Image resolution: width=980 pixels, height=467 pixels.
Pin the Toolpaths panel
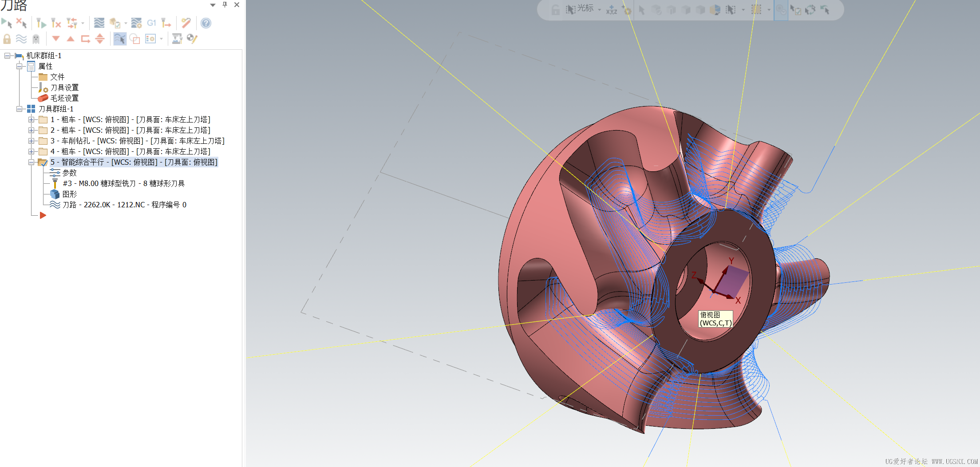tap(225, 4)
